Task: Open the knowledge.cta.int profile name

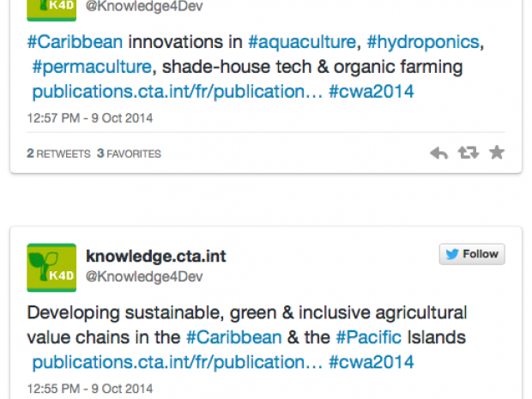Action: pyautogui.click(x=156, y=256)
